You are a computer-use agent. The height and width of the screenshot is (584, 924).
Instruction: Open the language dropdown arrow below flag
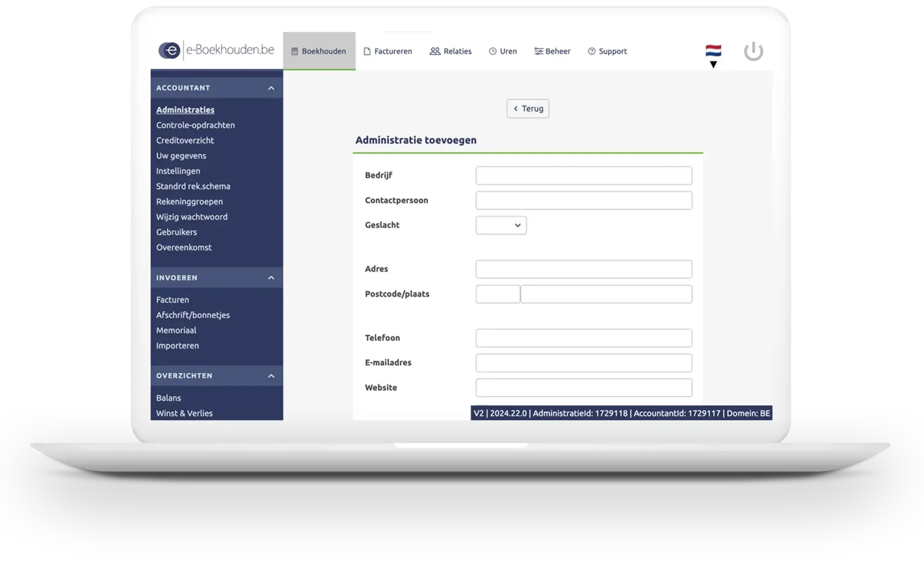(x=713, y=65)
